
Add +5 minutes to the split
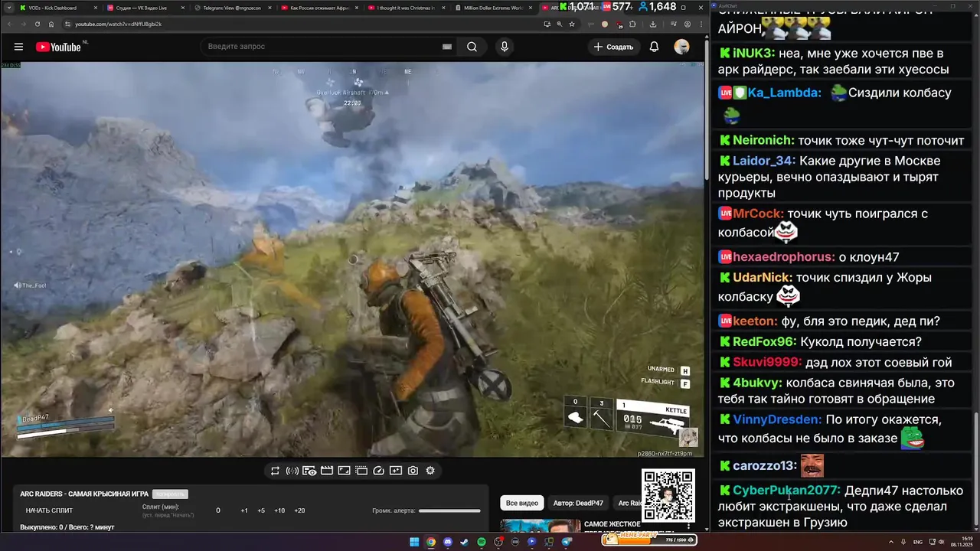[x=261, y=510]
